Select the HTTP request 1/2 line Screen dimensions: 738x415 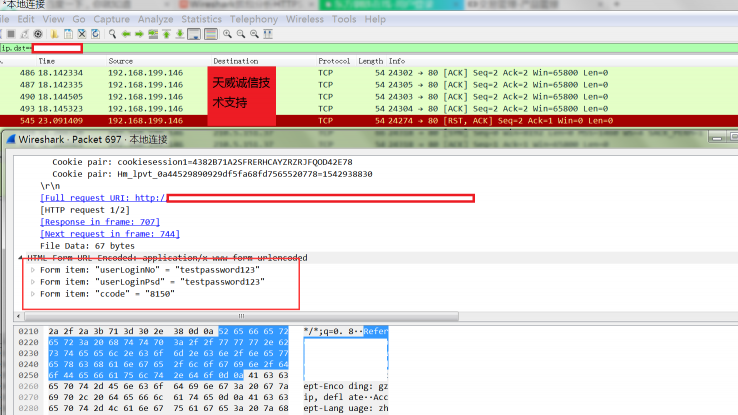click(x=85, y=210)
